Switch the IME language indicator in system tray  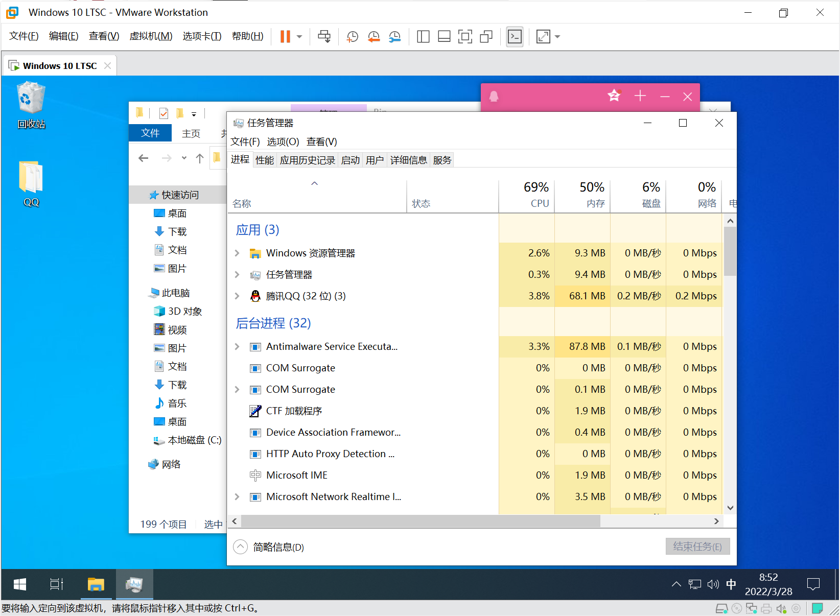click(x=731, y=584)
